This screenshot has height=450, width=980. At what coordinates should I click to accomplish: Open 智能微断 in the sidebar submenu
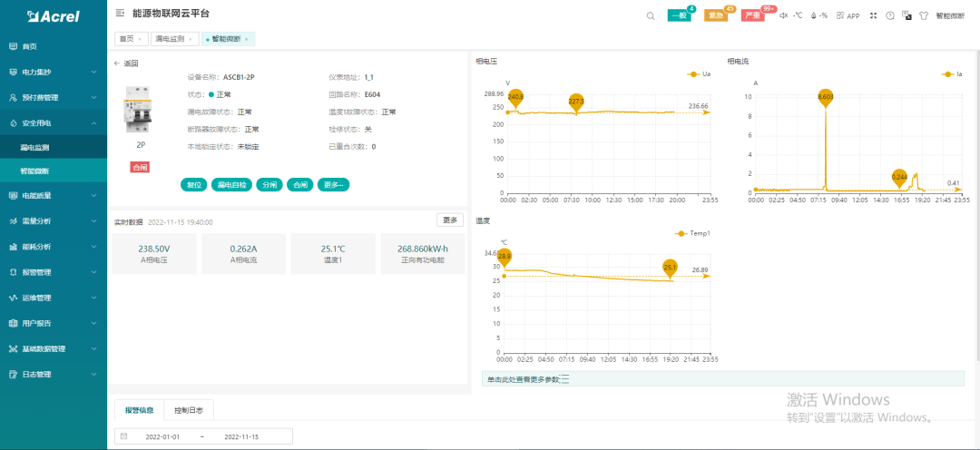(54, 170)
